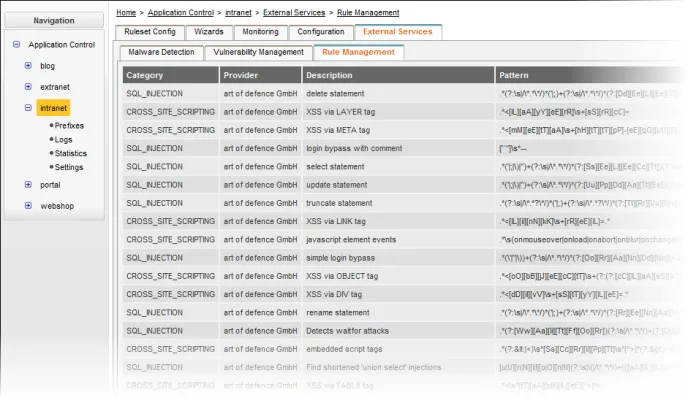Select the 'rename statement' description cell

coord(398,313)
